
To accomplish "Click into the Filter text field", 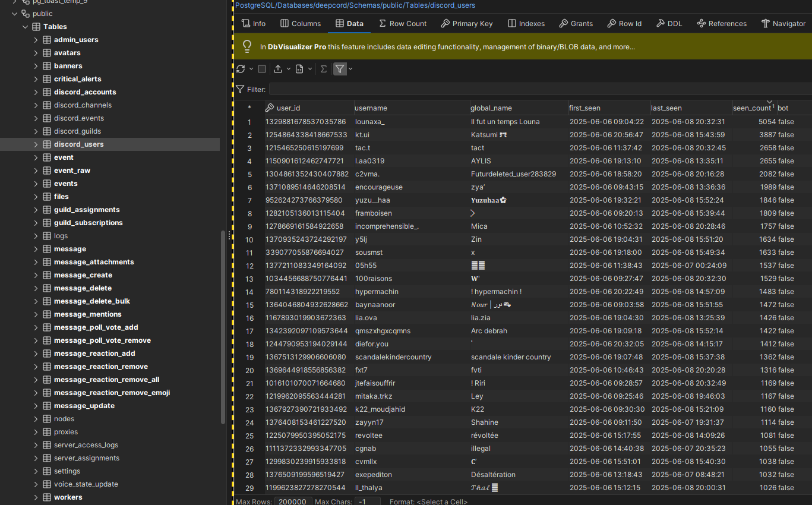I will pyautogui.click(x=539, y=89).
